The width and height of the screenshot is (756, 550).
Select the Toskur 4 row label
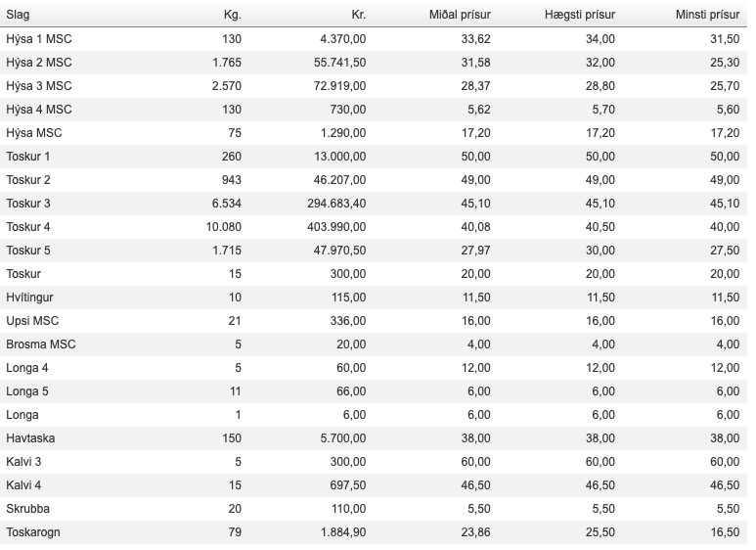[x=28, y=227]
